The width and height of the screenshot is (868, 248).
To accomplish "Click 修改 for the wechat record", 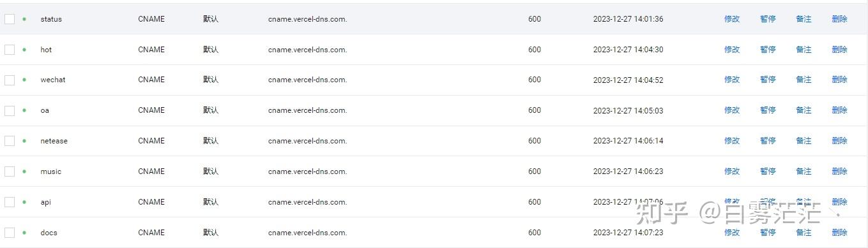I will tap(732, 80).
